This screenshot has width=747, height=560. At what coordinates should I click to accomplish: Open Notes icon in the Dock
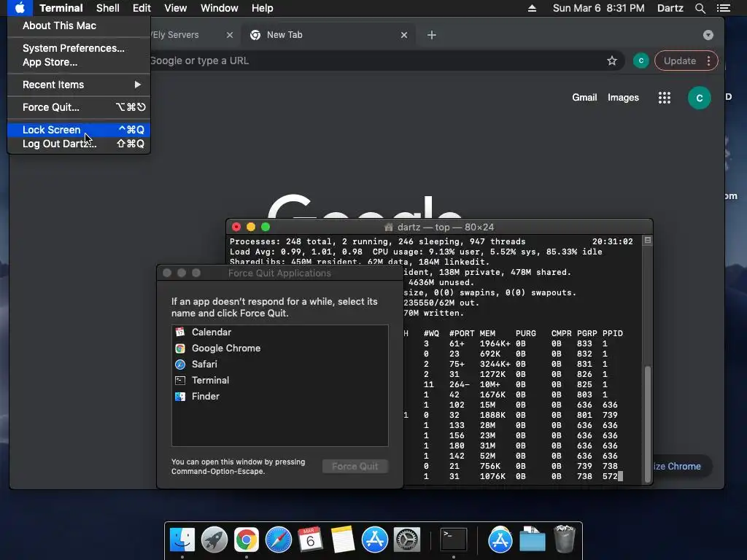pyautogui.click(x=343, y=540)
